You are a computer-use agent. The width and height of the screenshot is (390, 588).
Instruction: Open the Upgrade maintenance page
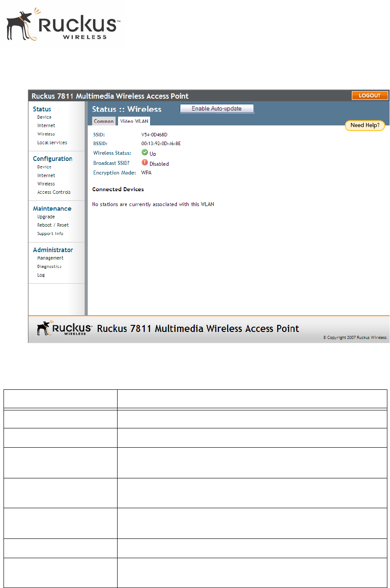point(46,217)
